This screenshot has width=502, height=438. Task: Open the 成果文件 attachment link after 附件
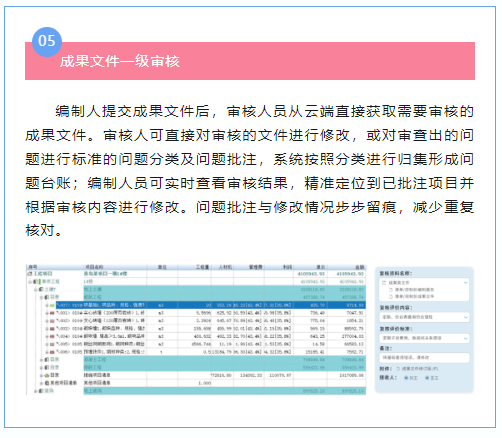[420, 369]
